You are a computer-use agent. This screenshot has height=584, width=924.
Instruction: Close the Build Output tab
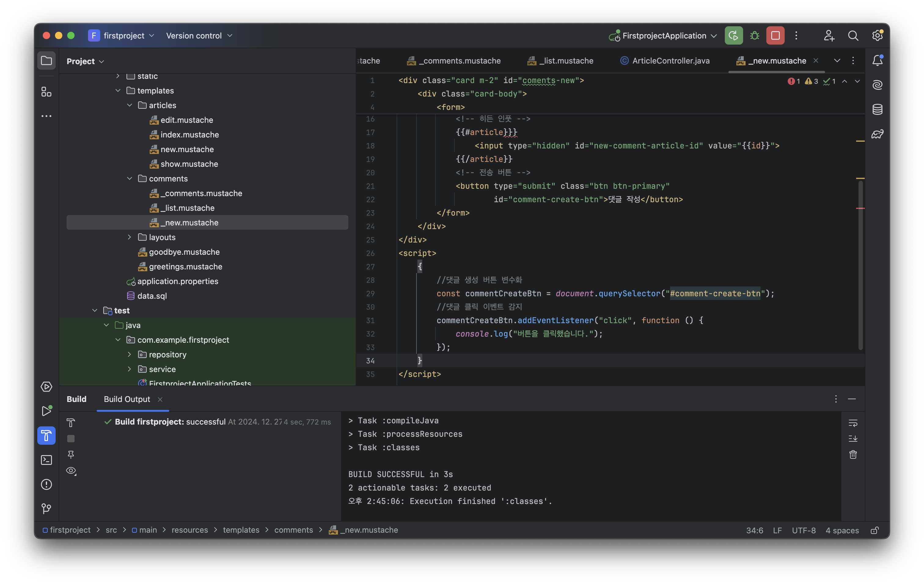coord(160,400)
